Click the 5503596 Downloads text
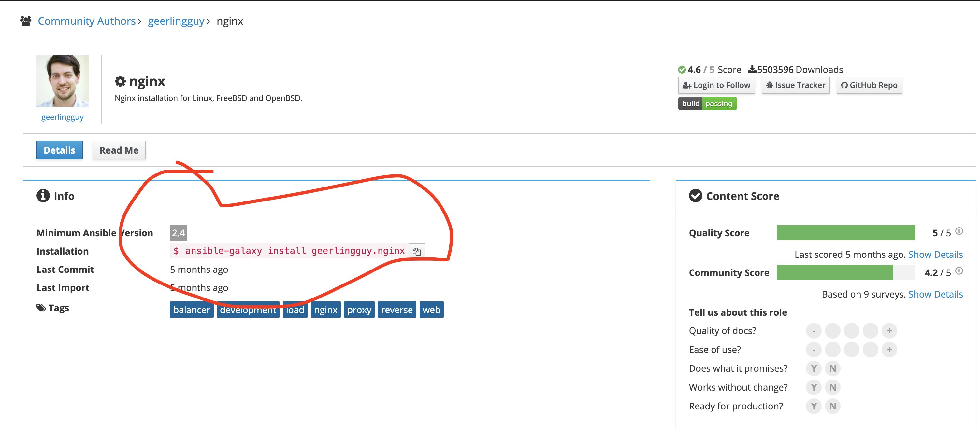This screenshot has height=429, width=980. (800, 70)
